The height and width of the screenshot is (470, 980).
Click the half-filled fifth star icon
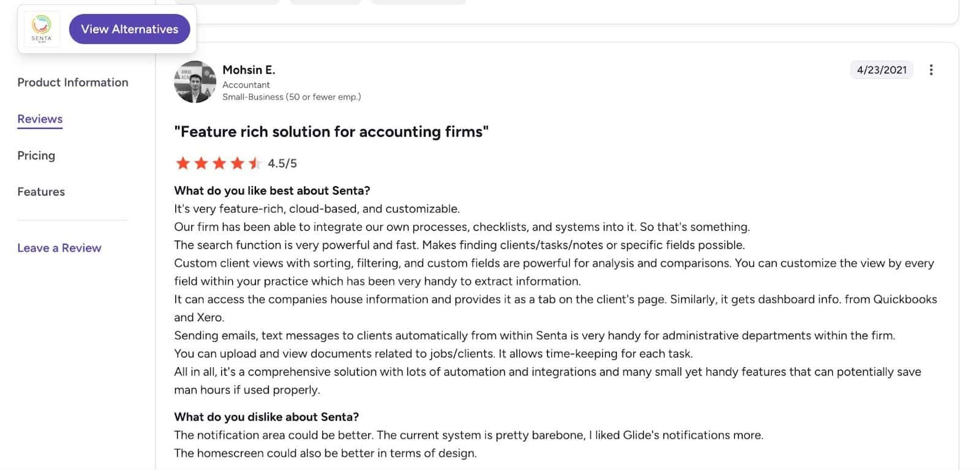coord(255,163)
